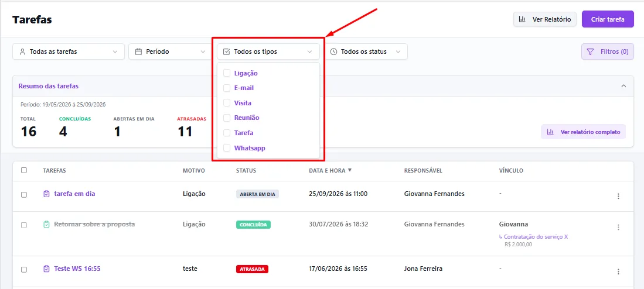
Task: Choose E-mail in the type list
Action: tap(244, 88)
